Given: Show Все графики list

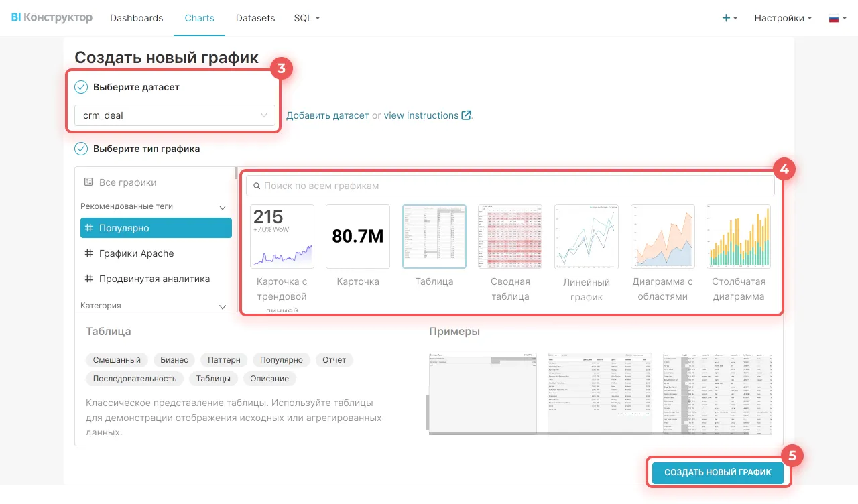Looking at the screenshot, I should click(x=156, y=182).
